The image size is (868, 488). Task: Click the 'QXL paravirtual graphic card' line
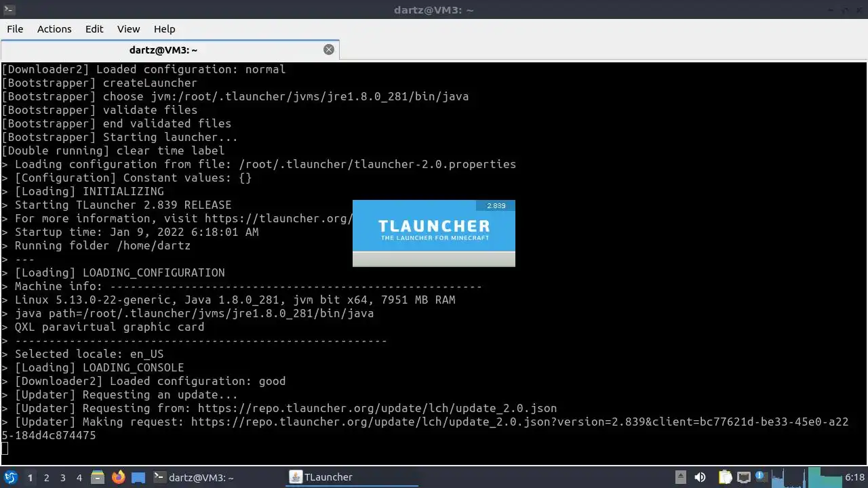point(103,327)
